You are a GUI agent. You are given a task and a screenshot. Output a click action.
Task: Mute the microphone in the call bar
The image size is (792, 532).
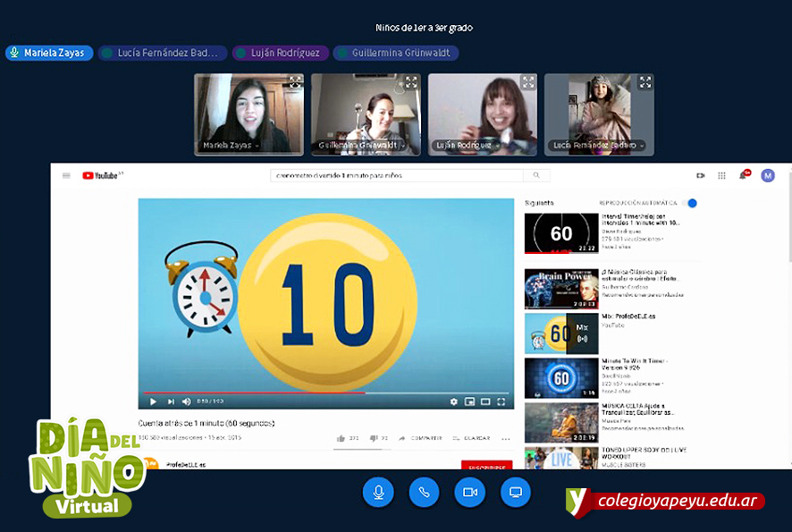coord(378,493)
